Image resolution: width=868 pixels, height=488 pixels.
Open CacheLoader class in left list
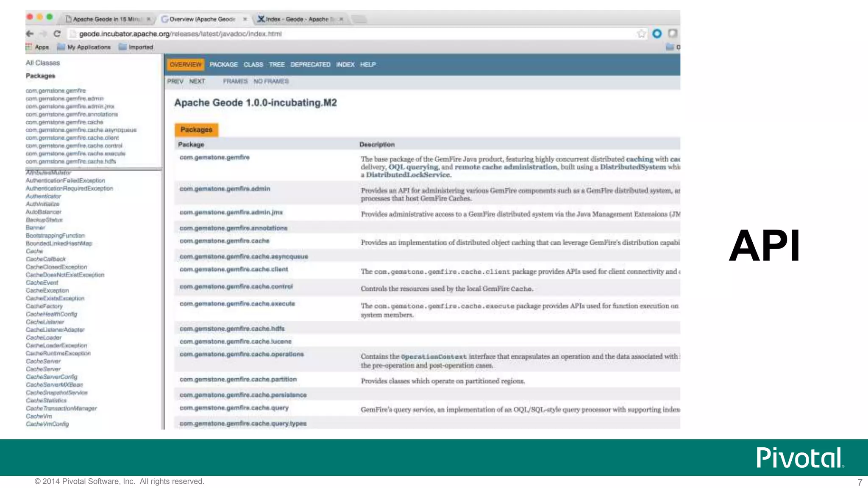[x=44, y=338]
